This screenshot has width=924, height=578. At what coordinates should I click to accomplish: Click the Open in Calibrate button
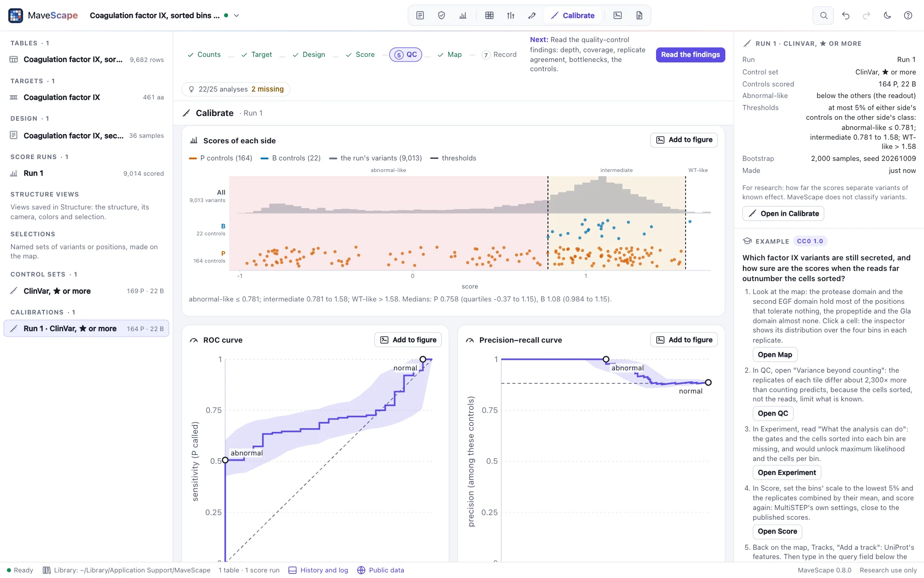pos(783,214)
